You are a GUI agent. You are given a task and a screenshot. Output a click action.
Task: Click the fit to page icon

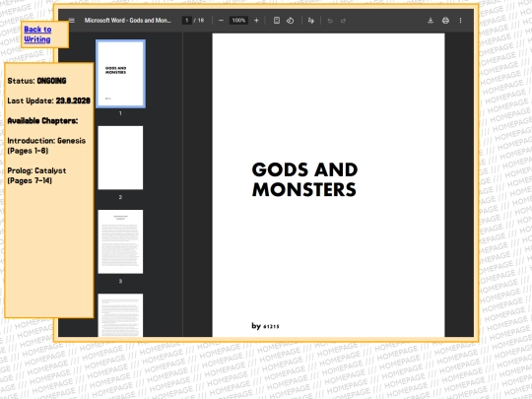pyautogui.click(x=277, y=21)
